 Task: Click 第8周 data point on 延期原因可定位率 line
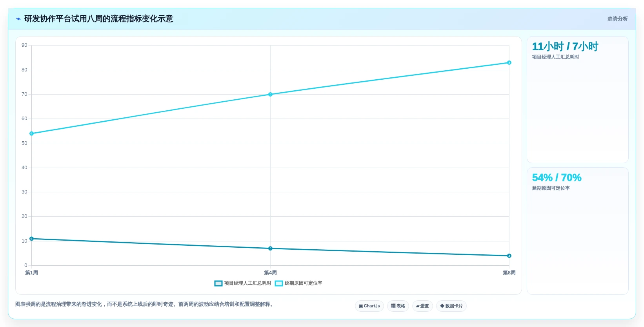(509, 63)
